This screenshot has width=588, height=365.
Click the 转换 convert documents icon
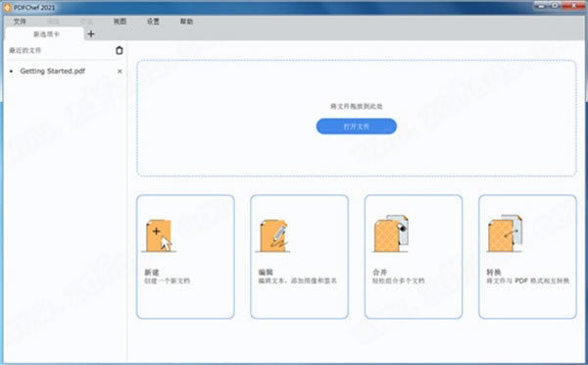pyautogui.click(x=505, y=234)
